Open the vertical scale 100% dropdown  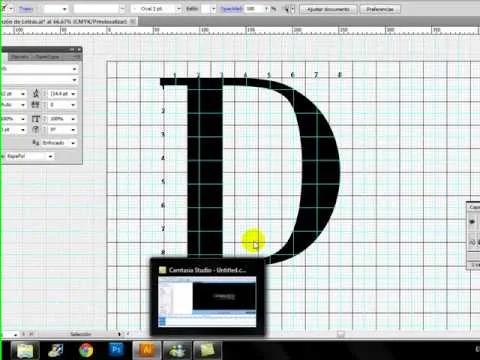pyautogui.click(x=73, y=119)
